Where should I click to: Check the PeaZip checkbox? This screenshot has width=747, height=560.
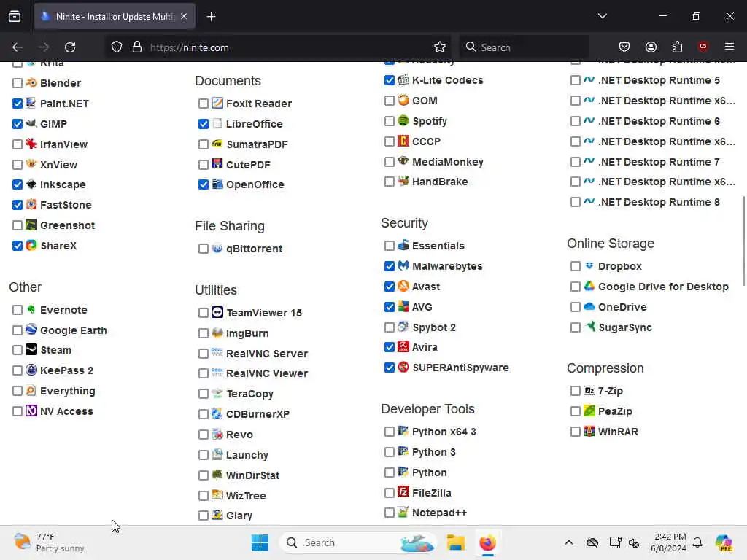576,411
